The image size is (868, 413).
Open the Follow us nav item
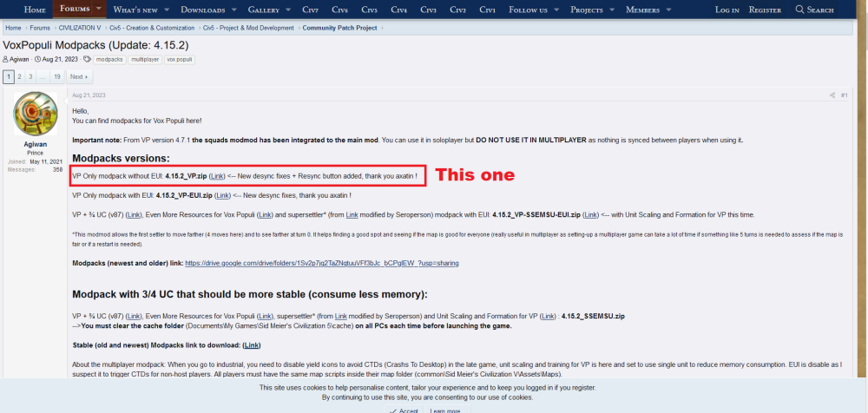[528, 10]
